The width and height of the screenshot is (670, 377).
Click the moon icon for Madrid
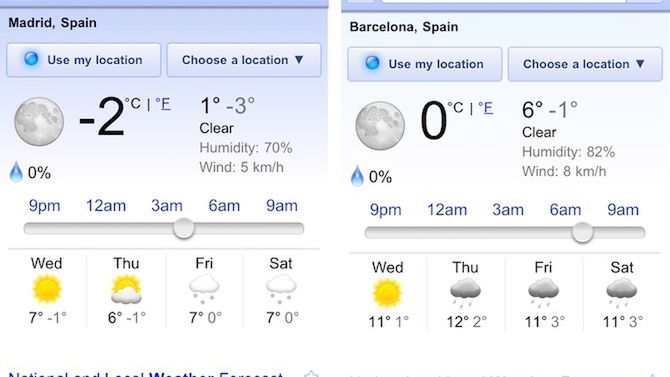(x=39, y=122)
